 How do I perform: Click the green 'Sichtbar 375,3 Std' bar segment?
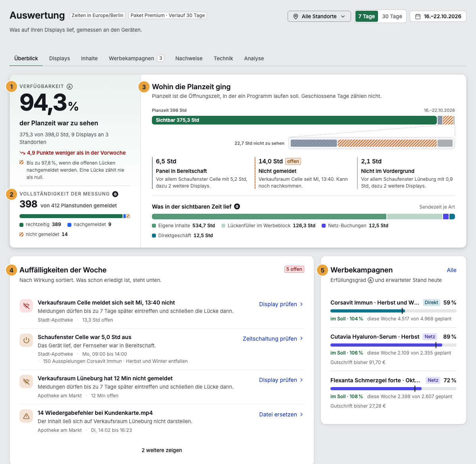294,120
